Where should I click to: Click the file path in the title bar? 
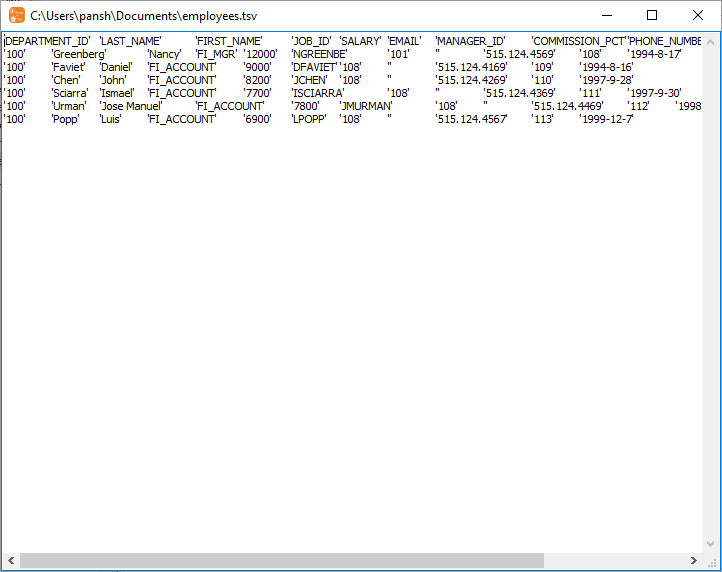coord(150,16)
